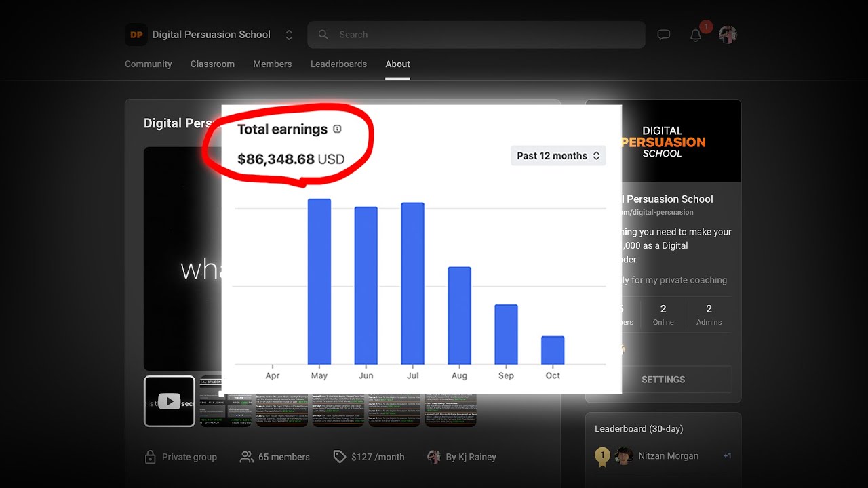
Task: Click Nitzan Morgan's avatar
Action: tap(624, 456)
